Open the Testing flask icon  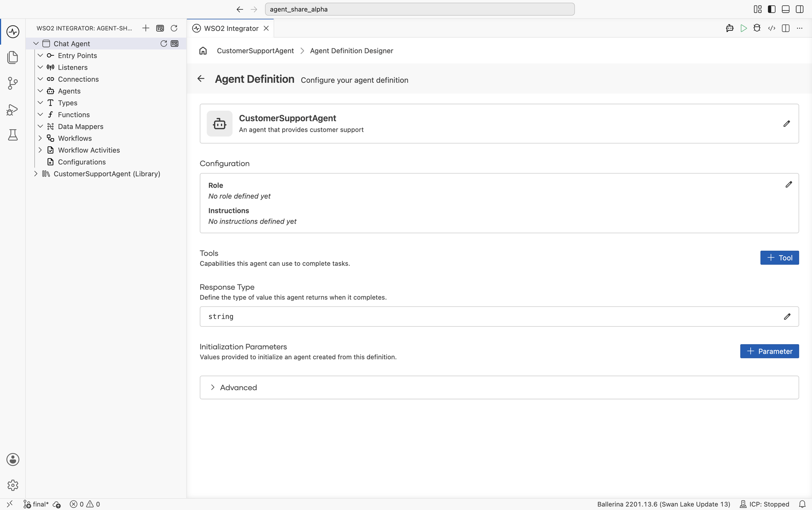click(13, 135)
